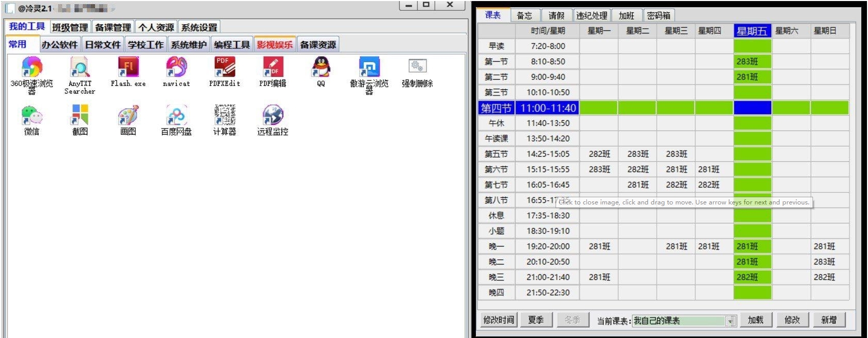Screen dimensions: 868x338
Task: Open the 日常文件 sub-tab
Action: [x=103, y=45]
